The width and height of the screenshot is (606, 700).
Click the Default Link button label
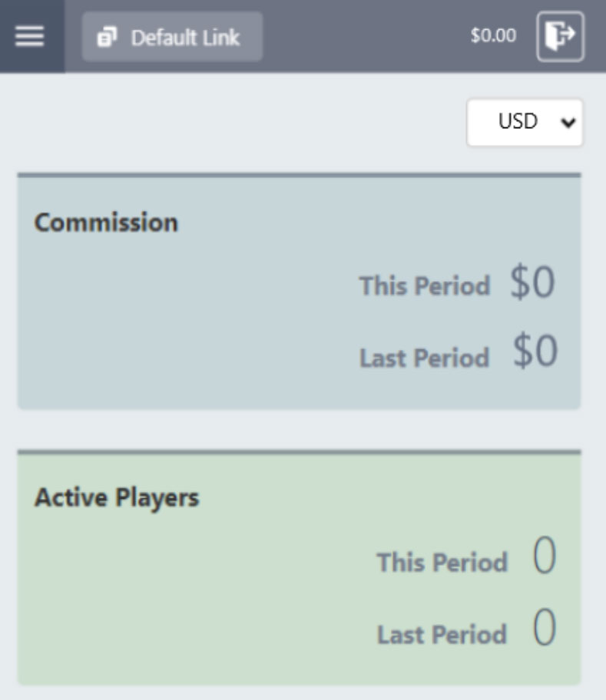(x=185, y=37)
